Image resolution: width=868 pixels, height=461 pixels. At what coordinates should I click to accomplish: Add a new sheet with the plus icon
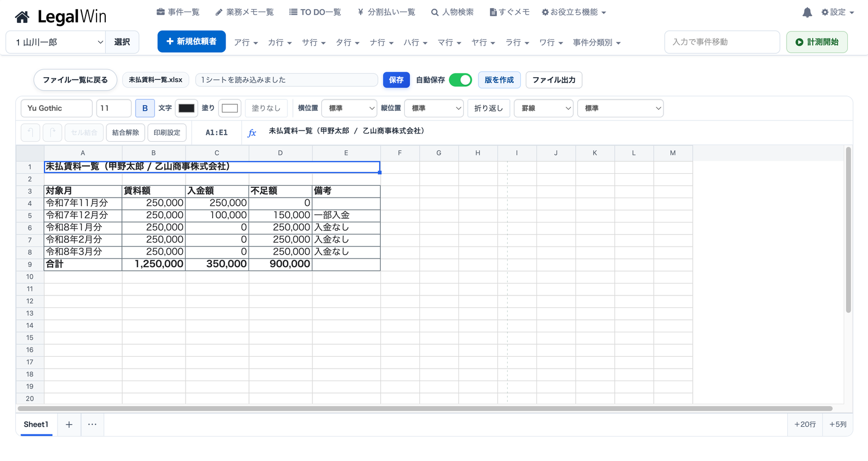69,425
